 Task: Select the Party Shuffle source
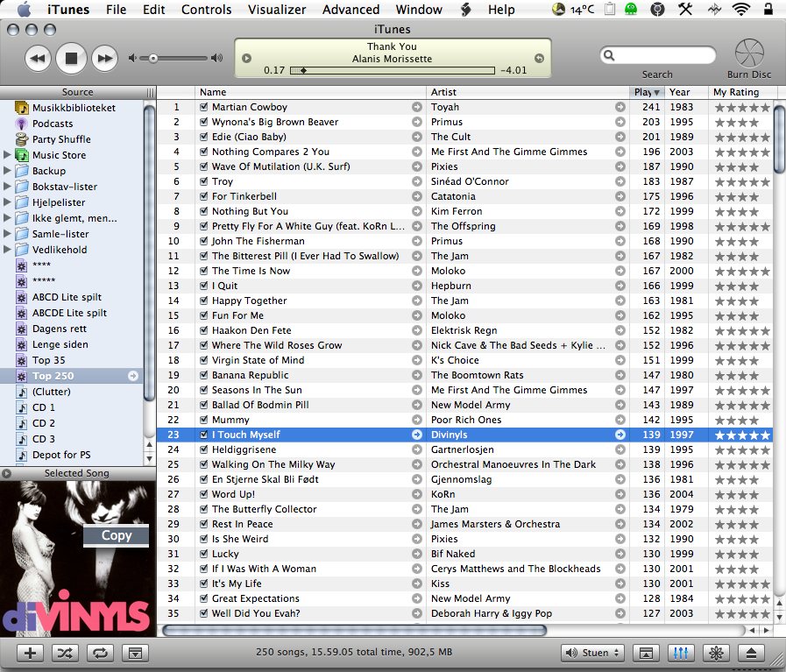click(61, 139)
